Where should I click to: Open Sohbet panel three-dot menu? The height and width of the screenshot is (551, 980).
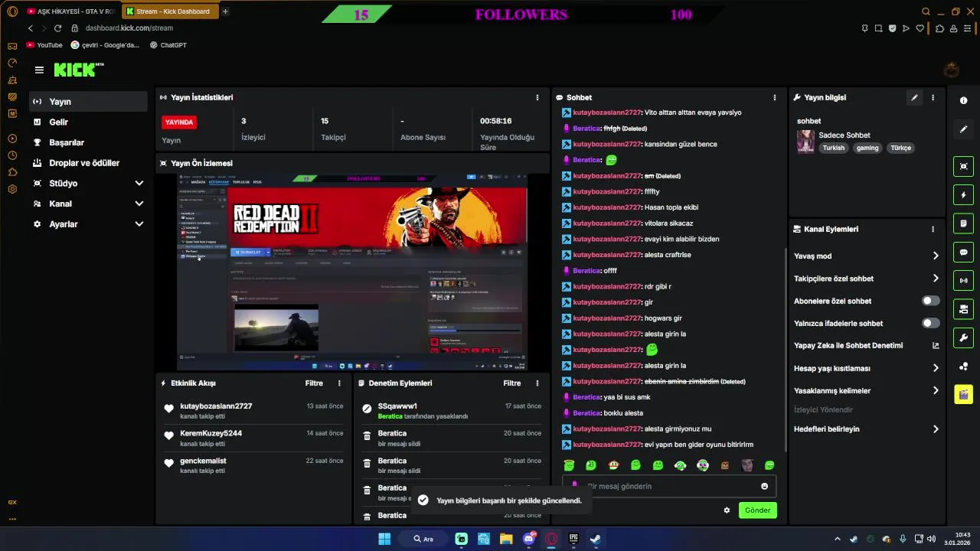click(x=774, y=97)
